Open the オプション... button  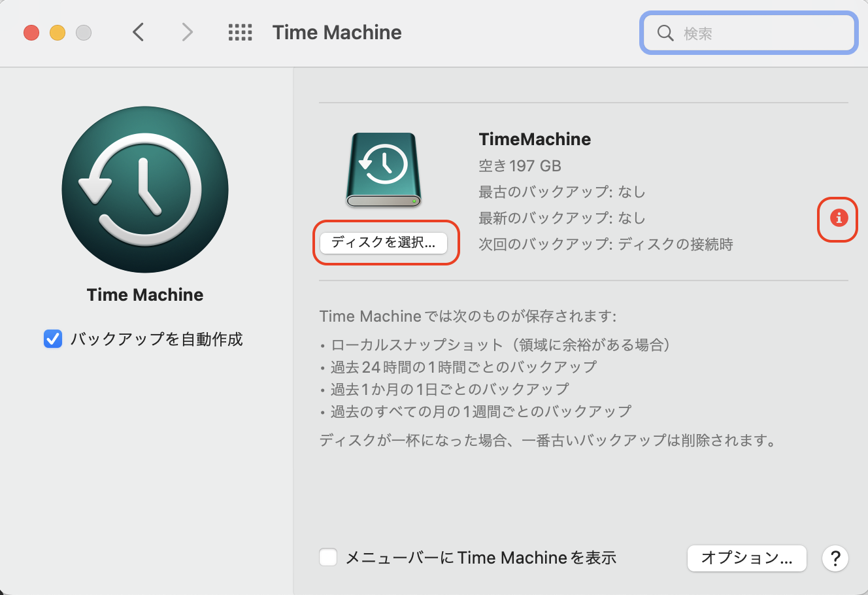[x=747, y=558]
